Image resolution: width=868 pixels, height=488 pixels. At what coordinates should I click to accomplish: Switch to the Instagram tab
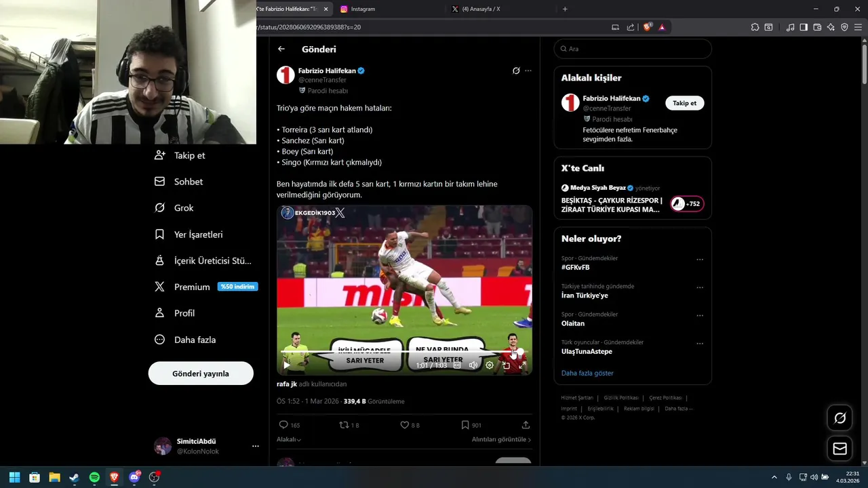388,9
